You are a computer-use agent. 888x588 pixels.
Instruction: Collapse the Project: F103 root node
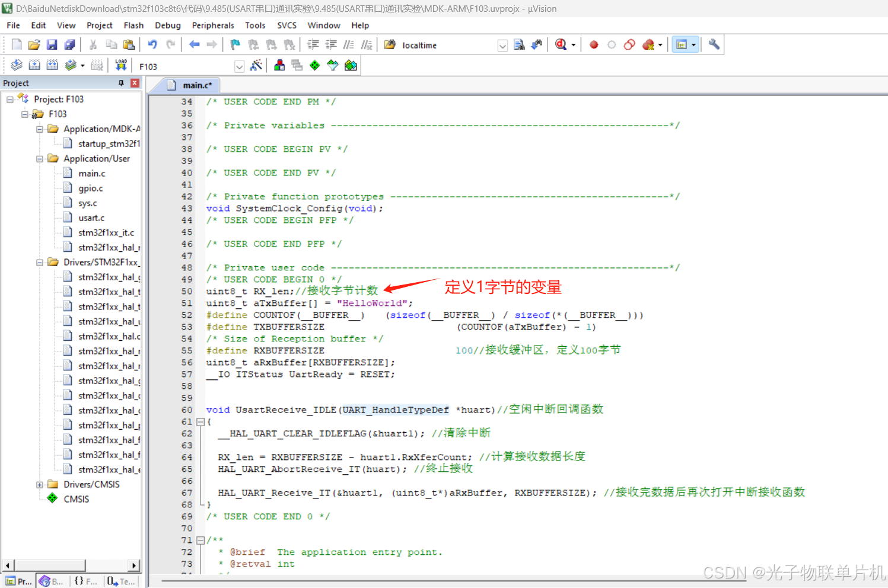pyautogui.click(x=10, y=100)
